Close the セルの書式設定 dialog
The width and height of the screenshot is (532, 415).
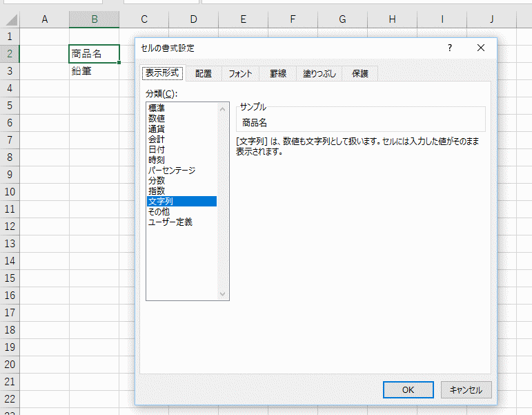coord(481,48)
